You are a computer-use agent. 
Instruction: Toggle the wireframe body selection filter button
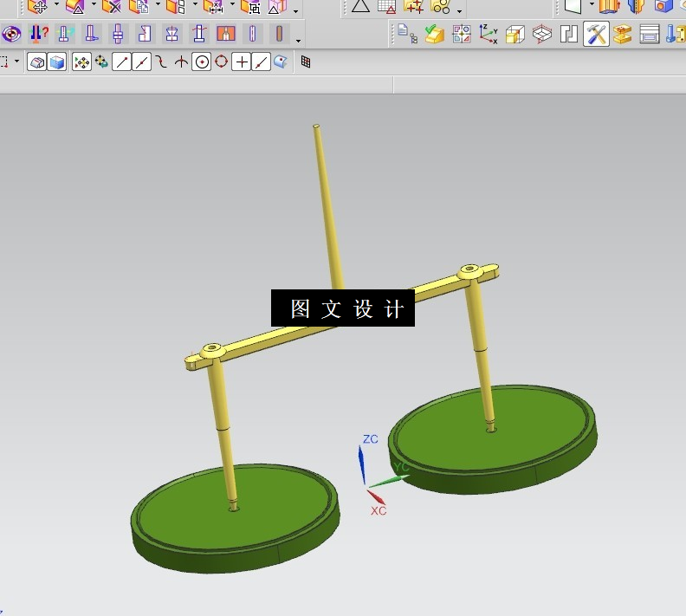pyautogui.click(x=37, y=62)
